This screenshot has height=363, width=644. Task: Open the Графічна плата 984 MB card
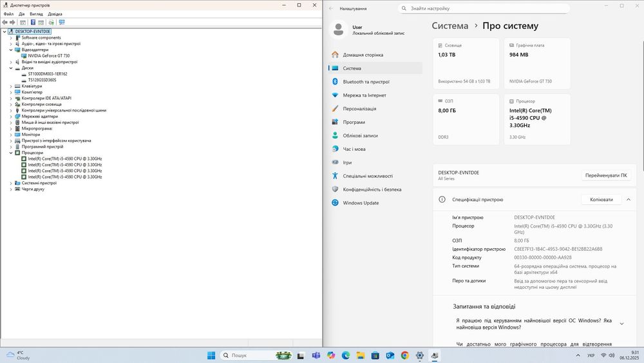point(537,63)
